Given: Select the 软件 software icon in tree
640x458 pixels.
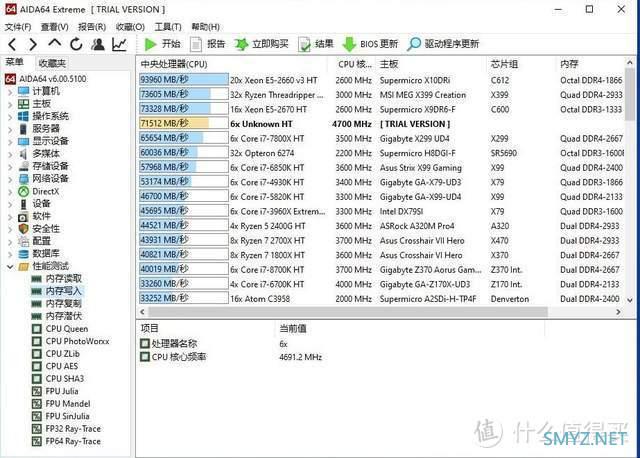Looking at the screenshot, I should [24, 216].
